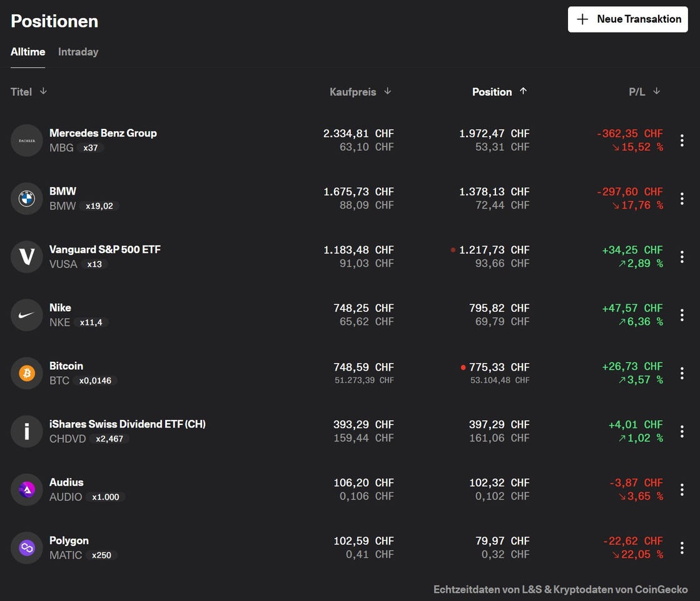Sort by Kaufpreis using its arrow icon
The width and height of the screenshot is (700, 601).
387,91
